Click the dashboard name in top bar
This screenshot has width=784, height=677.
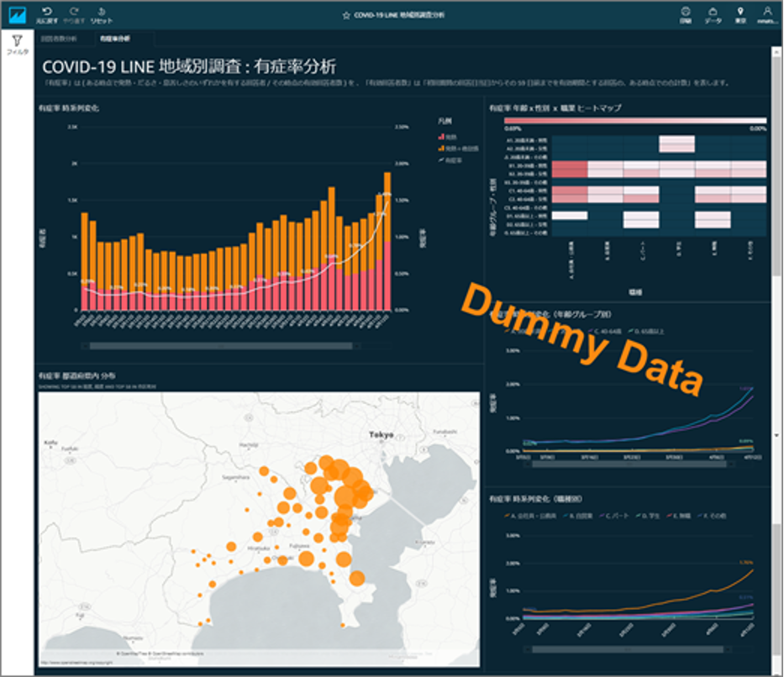[399, 15]
